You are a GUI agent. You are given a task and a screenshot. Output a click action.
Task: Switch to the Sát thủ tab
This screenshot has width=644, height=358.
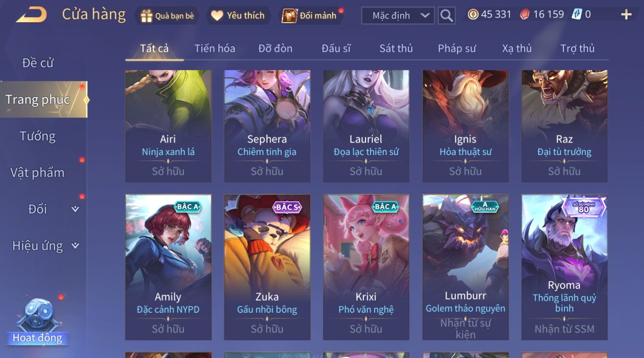point(396,48)
